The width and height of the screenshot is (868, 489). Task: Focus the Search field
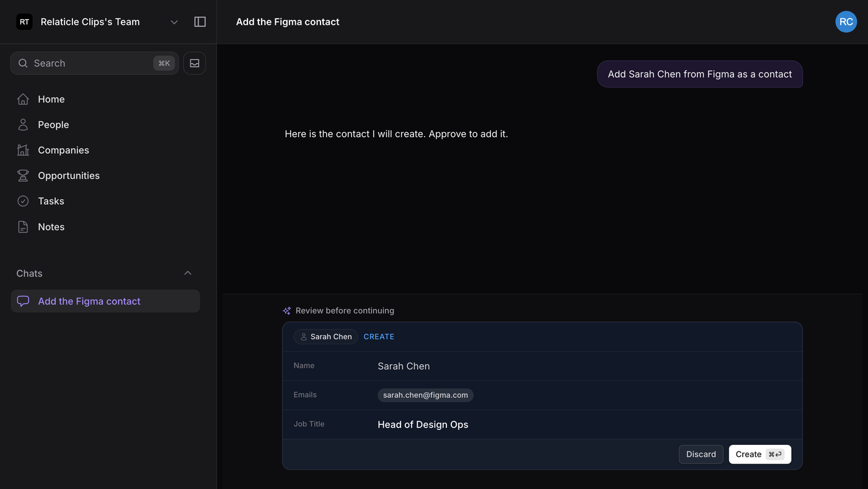pyautogui.click(x=95, y=63)
